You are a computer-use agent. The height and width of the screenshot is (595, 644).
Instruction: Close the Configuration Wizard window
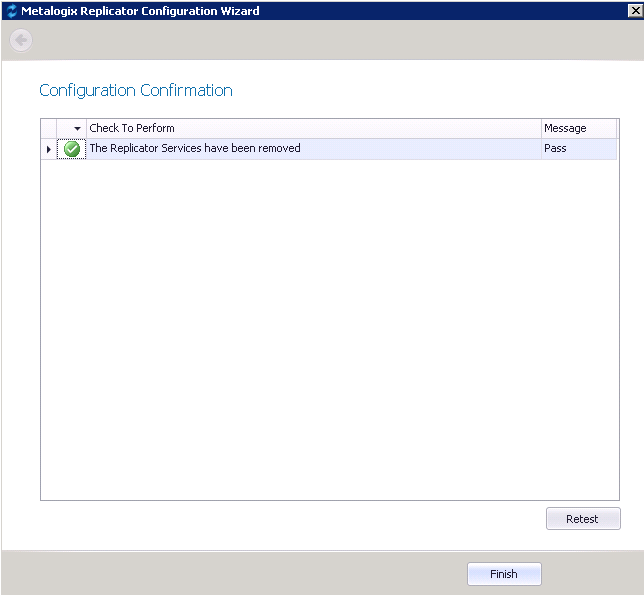pos(635,11)
